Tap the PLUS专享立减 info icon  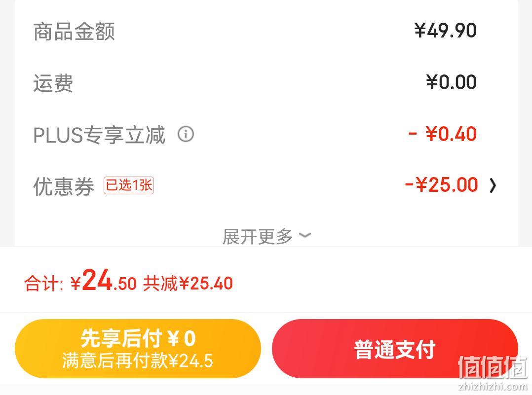[x=186, y=134]
